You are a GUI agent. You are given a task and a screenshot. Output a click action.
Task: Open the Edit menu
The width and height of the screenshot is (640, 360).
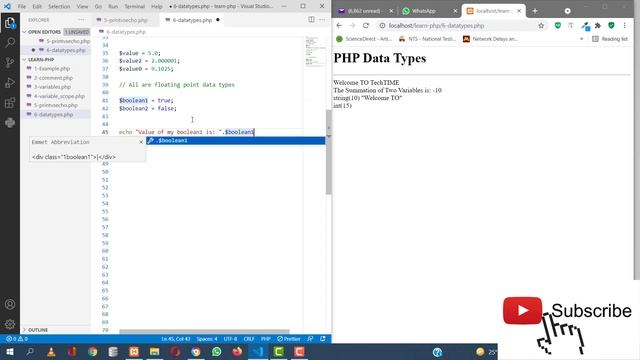point(37,7)
